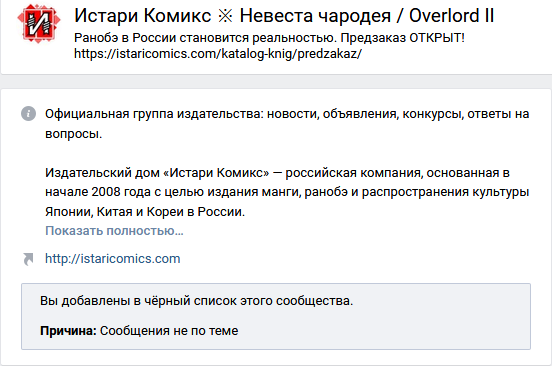Visit http://istaricomics.com website link

pos(113,259)
